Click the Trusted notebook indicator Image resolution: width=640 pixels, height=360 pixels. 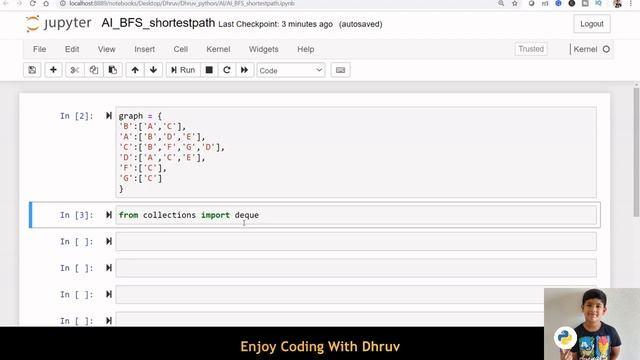coord(531,49)
